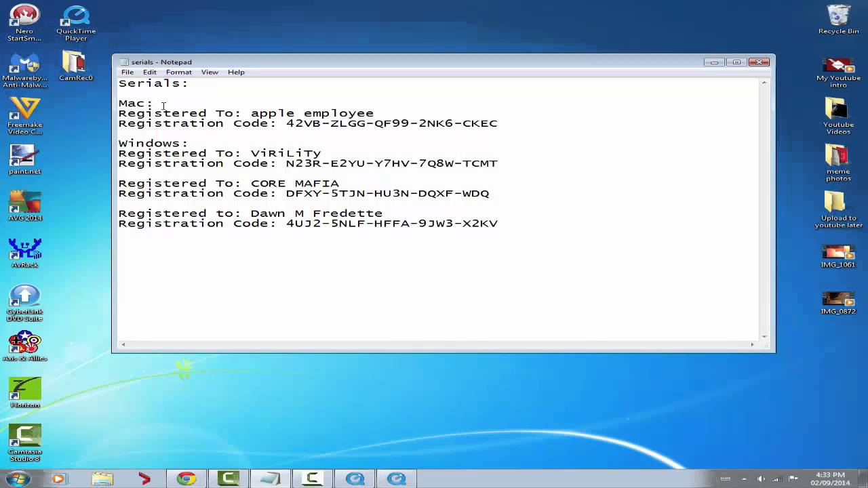Select the IMG_0872 video file
Screen dimensions: 868x488
tap(838, 303)
